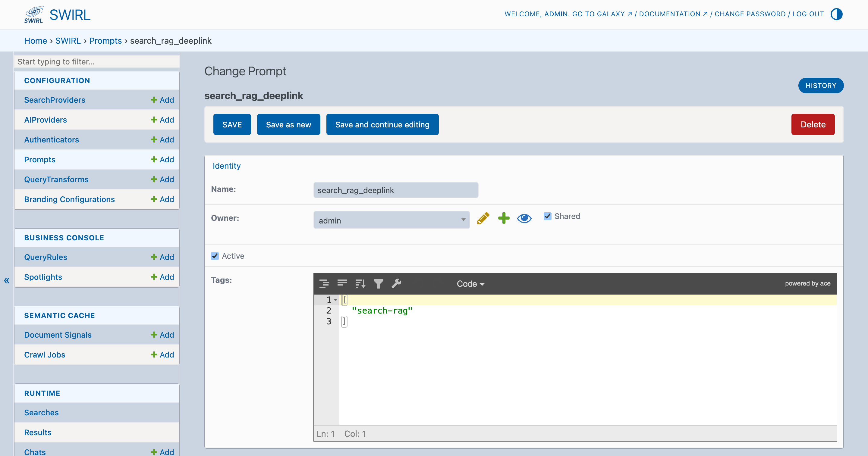Open SearchProviders in sidebar
The height and width of the screenshot is (456, 868).
pyautogui.click(x=55, y=100)
